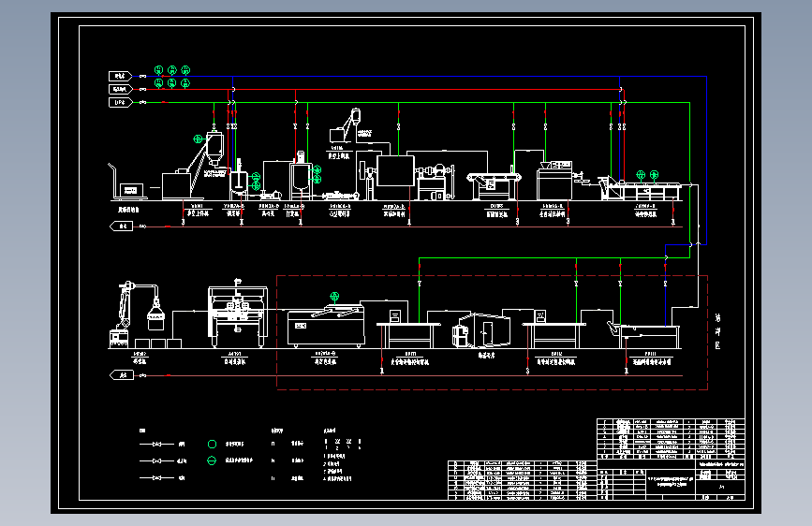The width and height of the screenshot is (812, 526).
Task: Select the motor drive unit right of vessel
Action: point(436,182)
